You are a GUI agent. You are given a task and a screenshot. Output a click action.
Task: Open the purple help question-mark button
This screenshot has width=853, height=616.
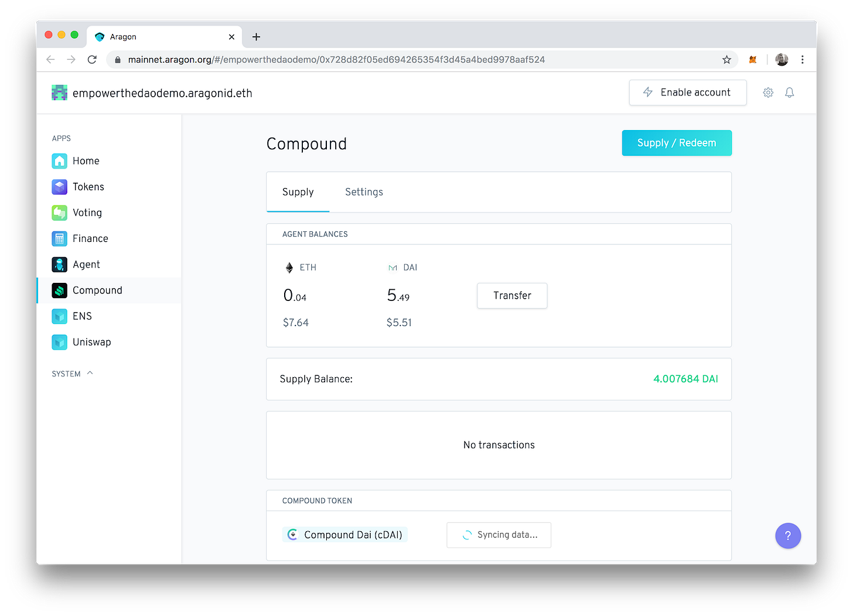click(787, 536)
